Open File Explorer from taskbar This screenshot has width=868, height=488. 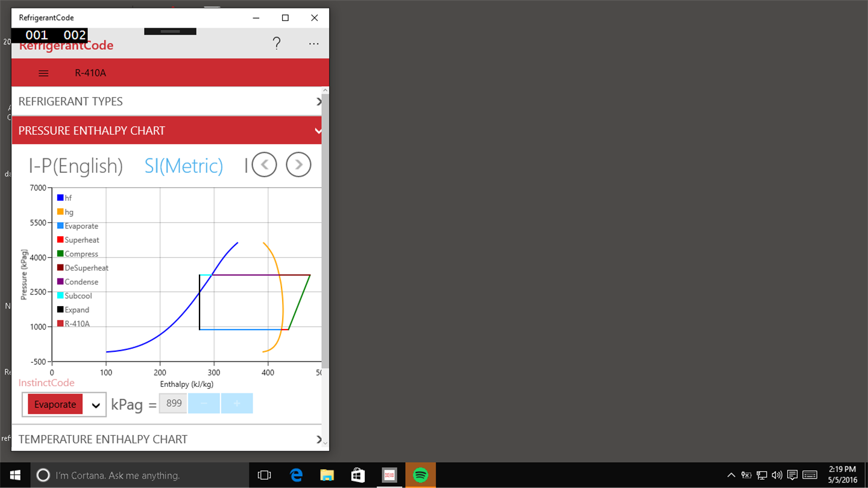tap(327, 475)
